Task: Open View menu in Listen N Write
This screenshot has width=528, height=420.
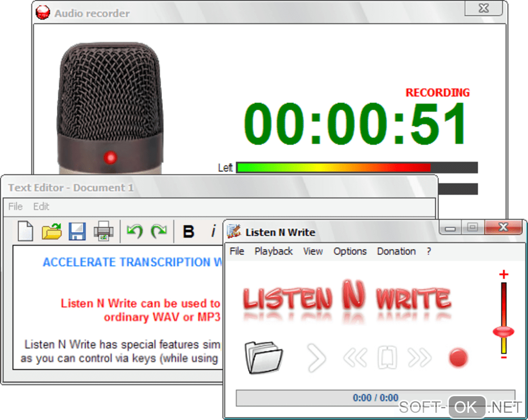Action: pos(313,251)
